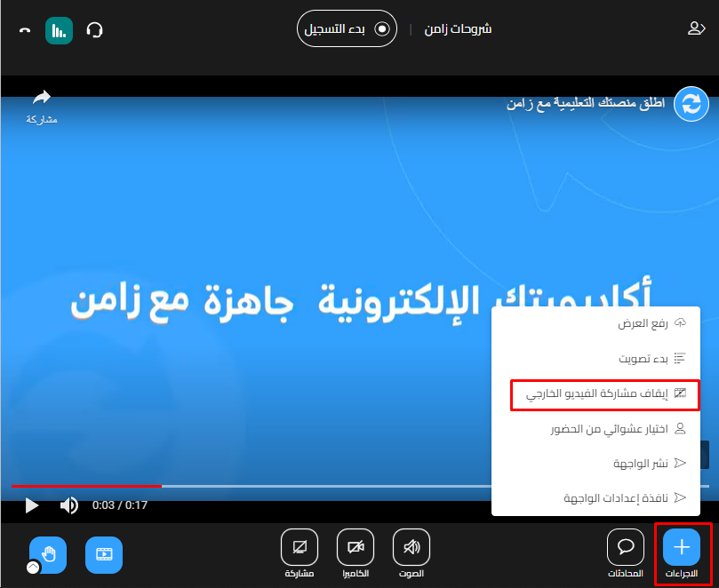This screenshot has width=719, height=588.
Task: Click the round blue refresh logo on video
Action: click(x=691, y=104)
